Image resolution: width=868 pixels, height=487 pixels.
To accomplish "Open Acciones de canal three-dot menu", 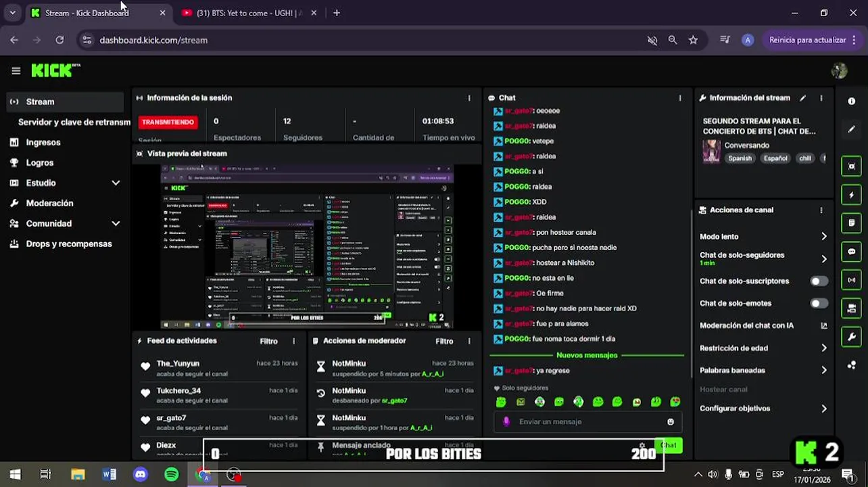I will coord(821,210).
